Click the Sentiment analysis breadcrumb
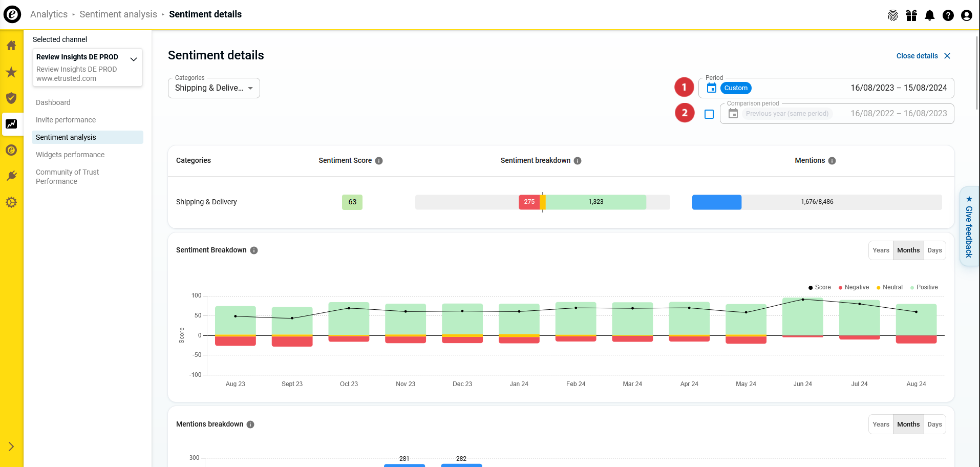Screen dimensions: 980x467 [x=118, y=14]
